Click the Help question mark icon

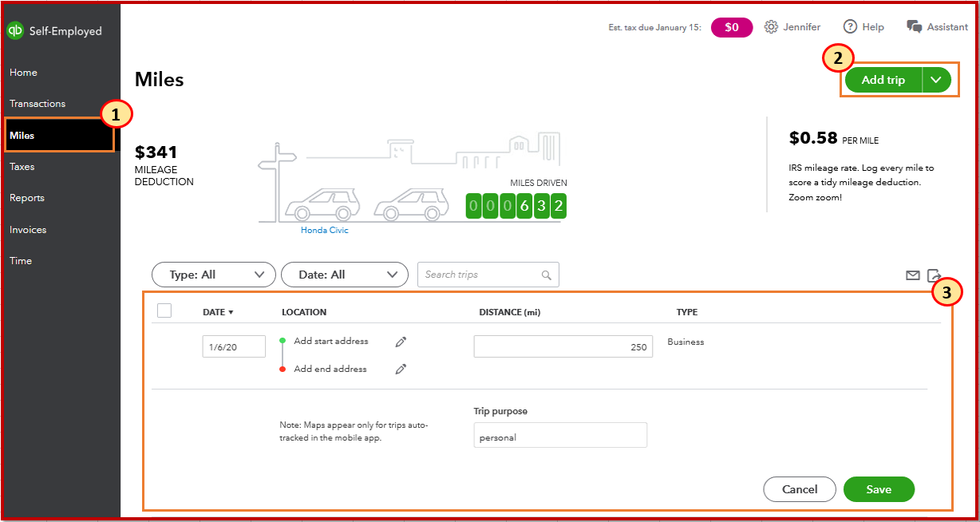(x=851, y=27)
